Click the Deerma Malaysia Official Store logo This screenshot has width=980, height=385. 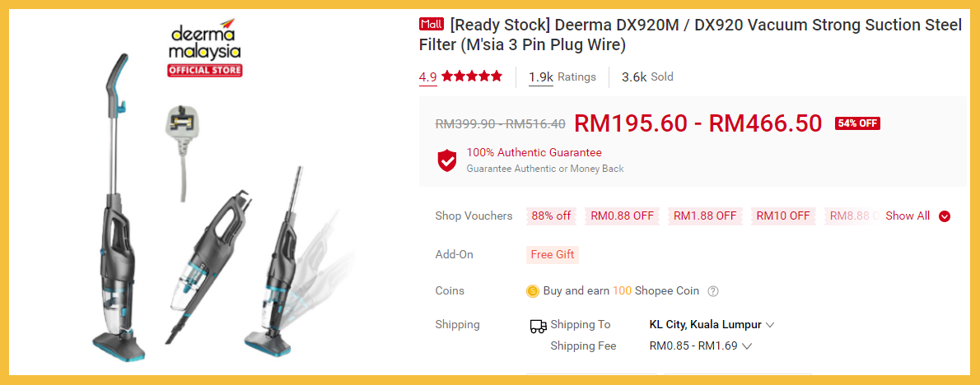204,48
